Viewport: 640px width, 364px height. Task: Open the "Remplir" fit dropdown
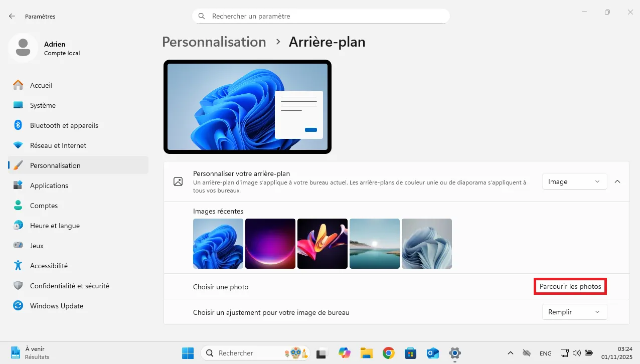tap(574, 312)
